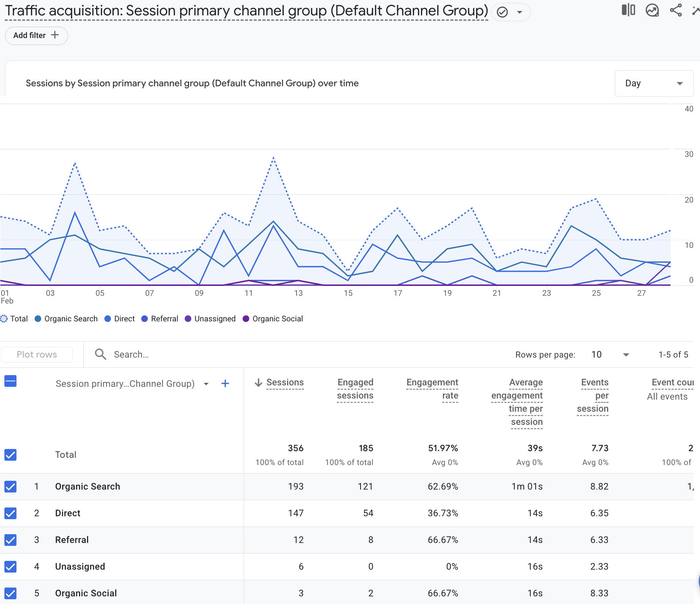Viewport: 700px width, 604px height.
Task: Open the Session primary channel group dimension dropdown
Action: (206, 384)
